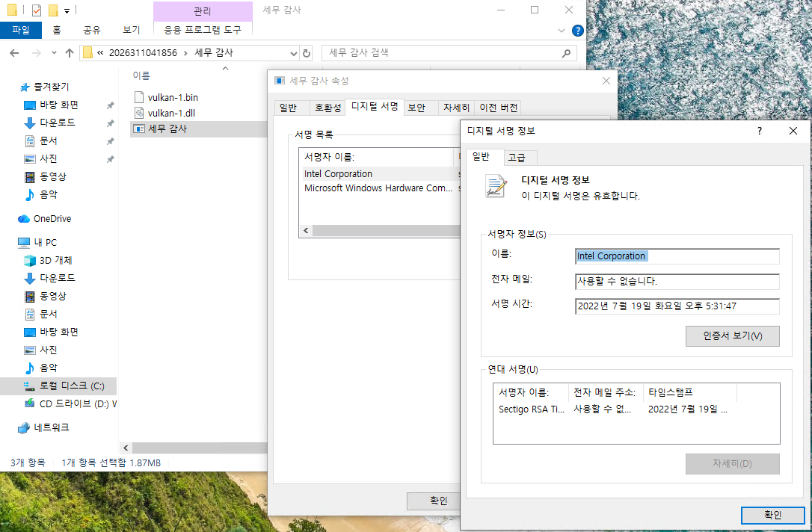Open the 보안 tab in properties
Viewport: 812px width, 532px height.
(x=416, y=108)
